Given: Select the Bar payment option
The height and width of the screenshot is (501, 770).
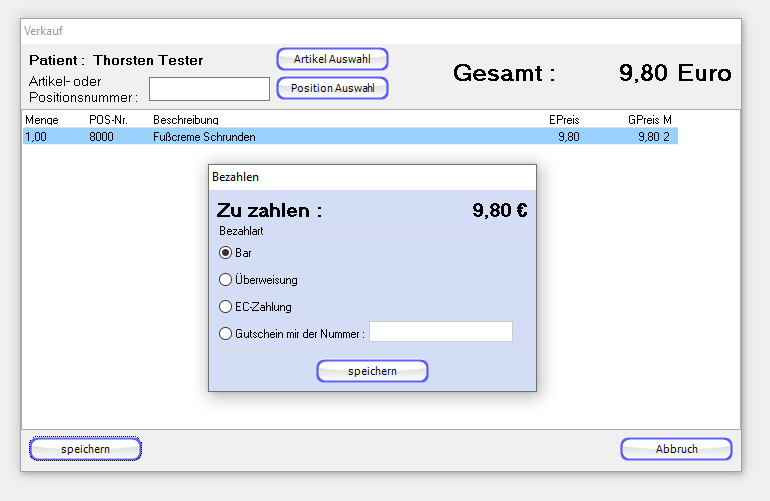Looking at the screenshot, I should point(226,253).
